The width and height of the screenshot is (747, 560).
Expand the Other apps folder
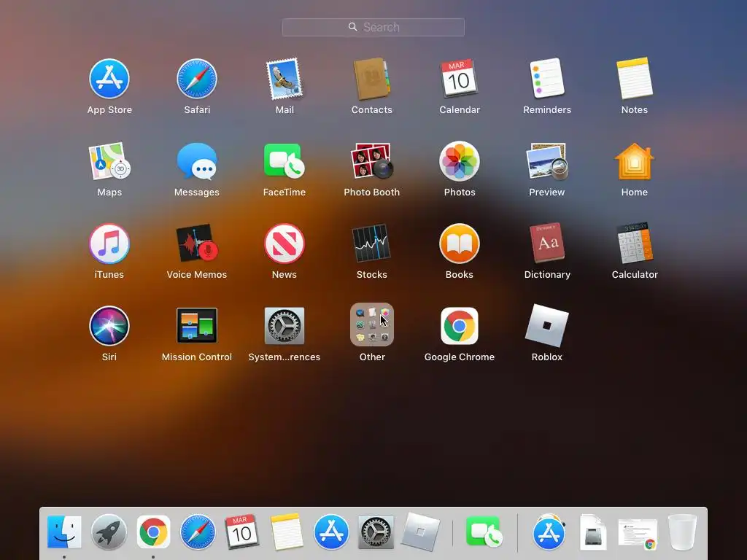[371, 324]
